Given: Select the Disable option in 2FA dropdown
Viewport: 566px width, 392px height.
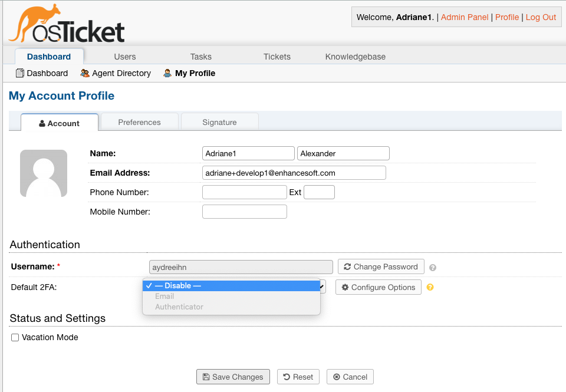Looking at the screenshot, I should click(x=178, y=286).
